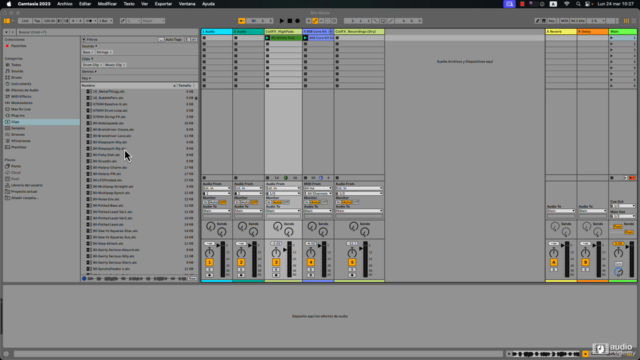Select the B Delay return track header

[593, 31]
